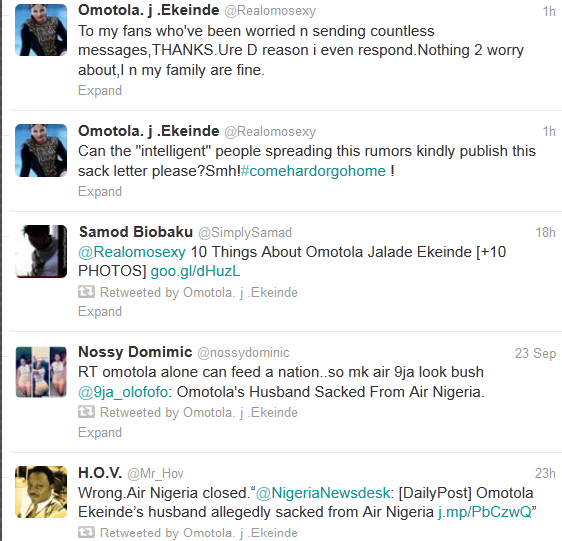The height and width of the screenshot is (541, 562).
Task: Open the j.mp/PbCzwQ link
Action: (x=485, y=512)
